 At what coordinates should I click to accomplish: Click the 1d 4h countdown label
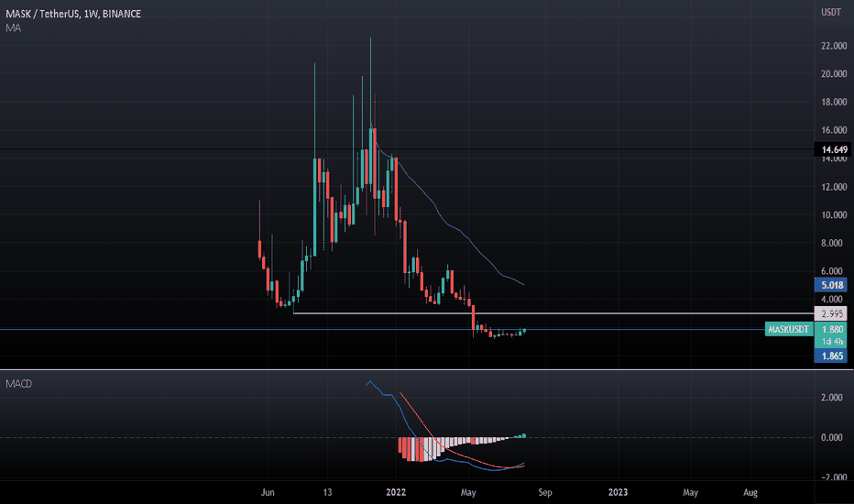(832, 342)
